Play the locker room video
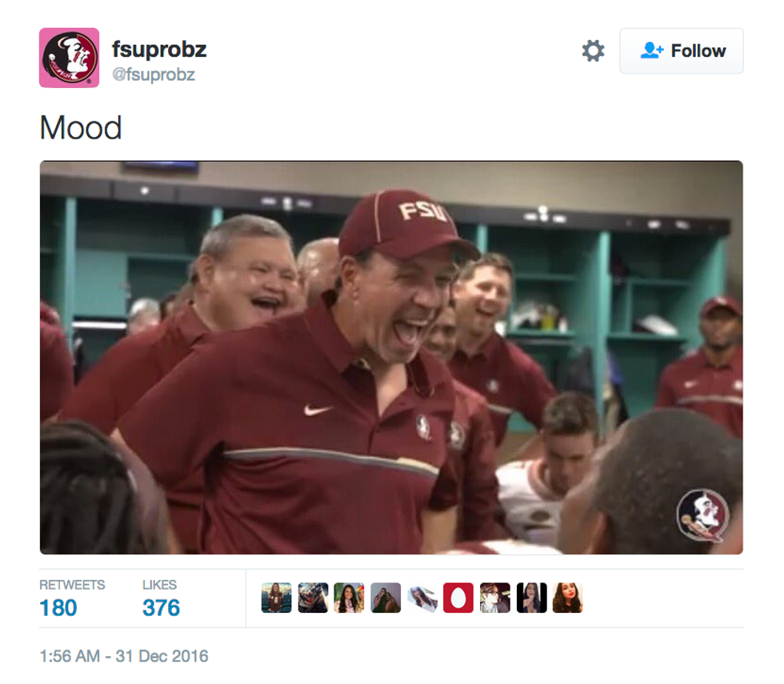The width and height of the screenshot is (784, 684). coord(391,357)
